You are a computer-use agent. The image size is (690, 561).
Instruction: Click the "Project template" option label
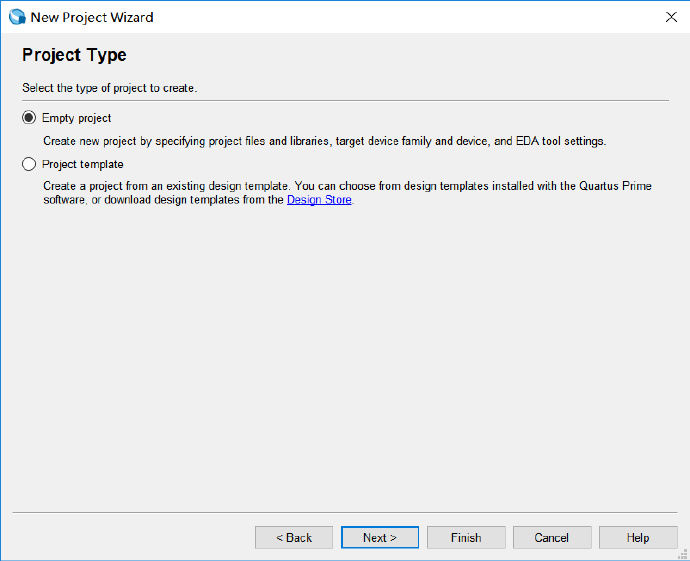(x=82, y=164)
